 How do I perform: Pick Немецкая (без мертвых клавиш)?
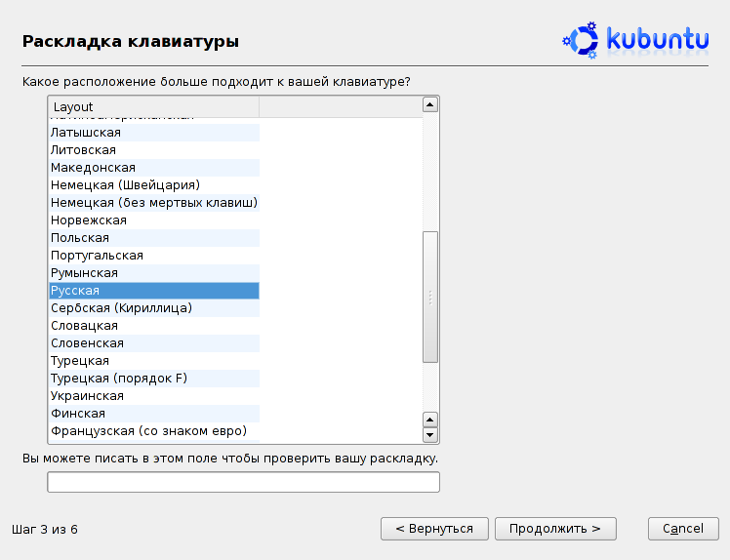tap(154, 203)
